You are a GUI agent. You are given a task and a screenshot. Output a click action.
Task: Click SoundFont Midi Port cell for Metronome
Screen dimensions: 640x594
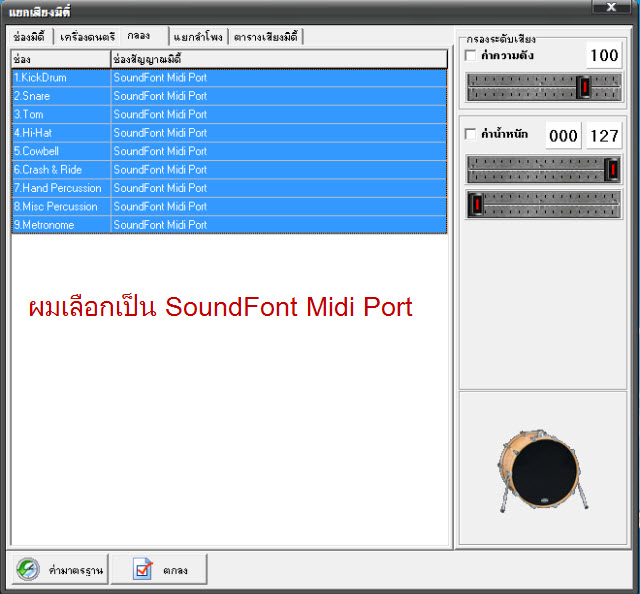pyautogui.click(x=279, y=225)
